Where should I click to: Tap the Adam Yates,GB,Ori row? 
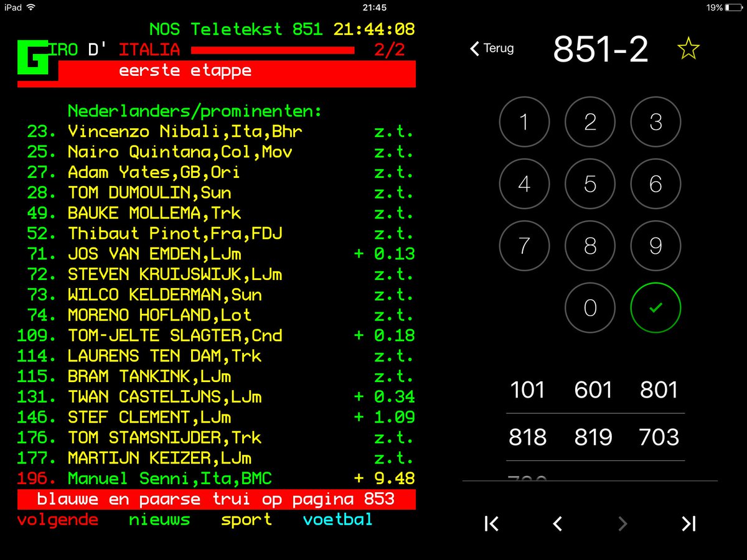216,172
